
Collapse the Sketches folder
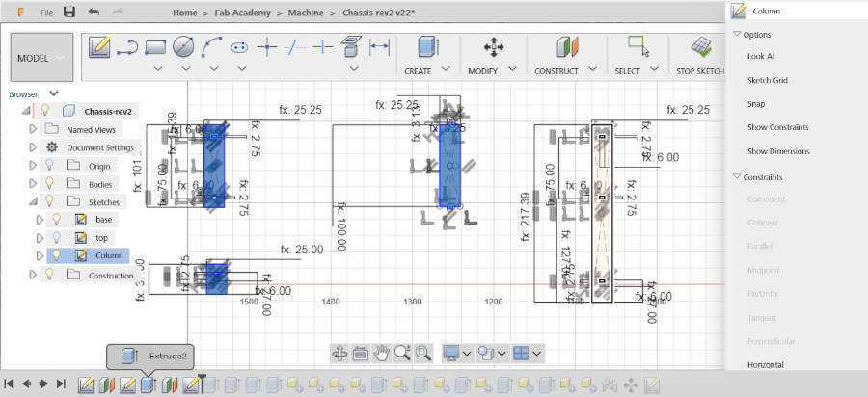33,202
